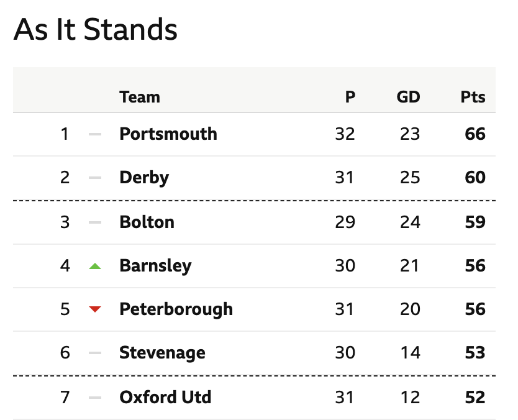The image size is (518, 420).
Task: Click Portsmouth's 66 points value
Action: pos(475,134)
